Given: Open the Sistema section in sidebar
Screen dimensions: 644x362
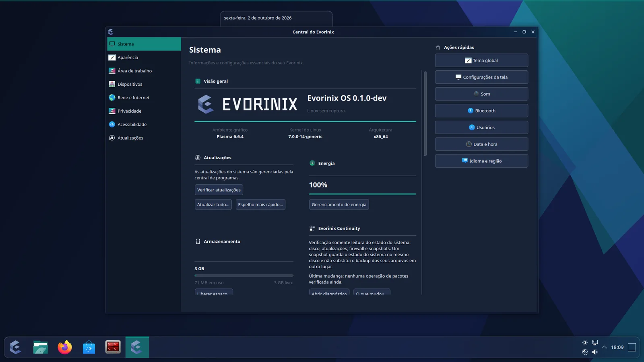Looking at the screenshot, I should [x=144, y=44].
